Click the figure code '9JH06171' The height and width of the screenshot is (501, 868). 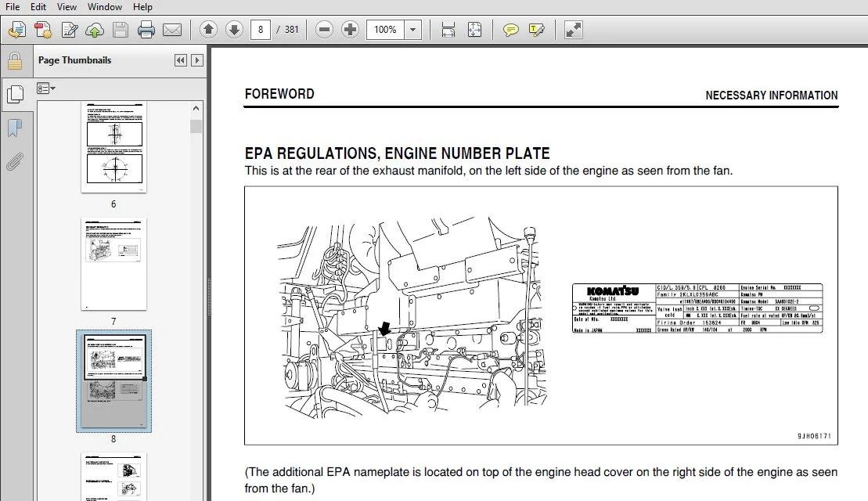[814, 436]
